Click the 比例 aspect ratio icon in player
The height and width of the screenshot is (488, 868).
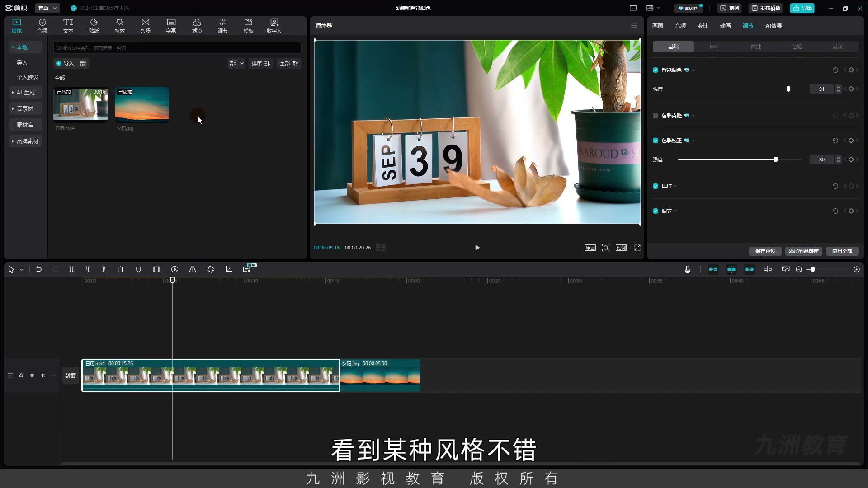[x=621, y=248]
